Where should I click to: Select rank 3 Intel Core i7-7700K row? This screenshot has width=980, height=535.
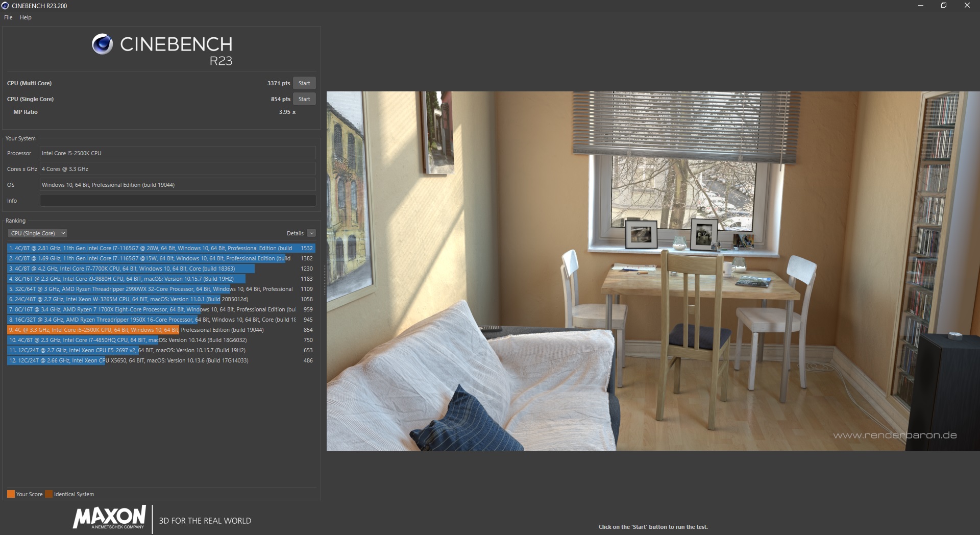(161, 269)
